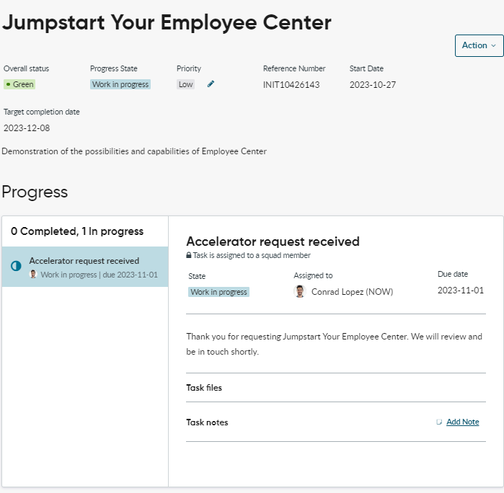Click the Task files section heading
504x493 pixels.
(204, 388)
